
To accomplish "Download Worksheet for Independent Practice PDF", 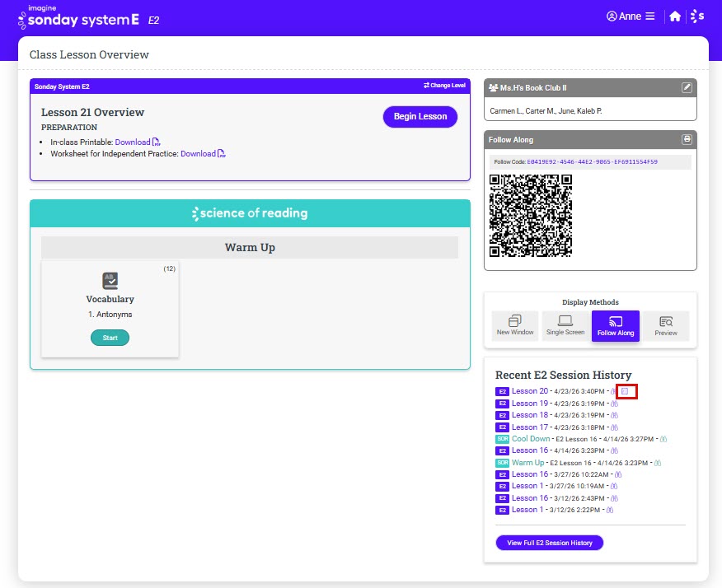I will tap(198, 154).
